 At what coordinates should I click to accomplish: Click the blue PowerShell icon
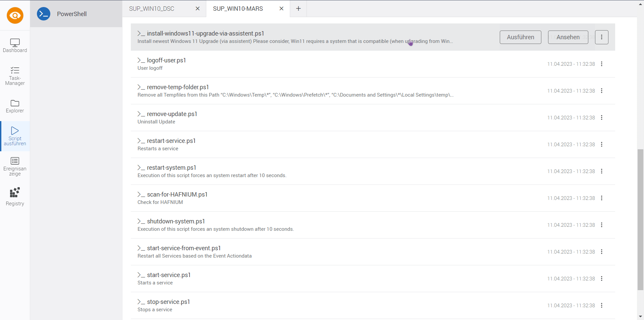pyautogui.click(x=44, y=14)
